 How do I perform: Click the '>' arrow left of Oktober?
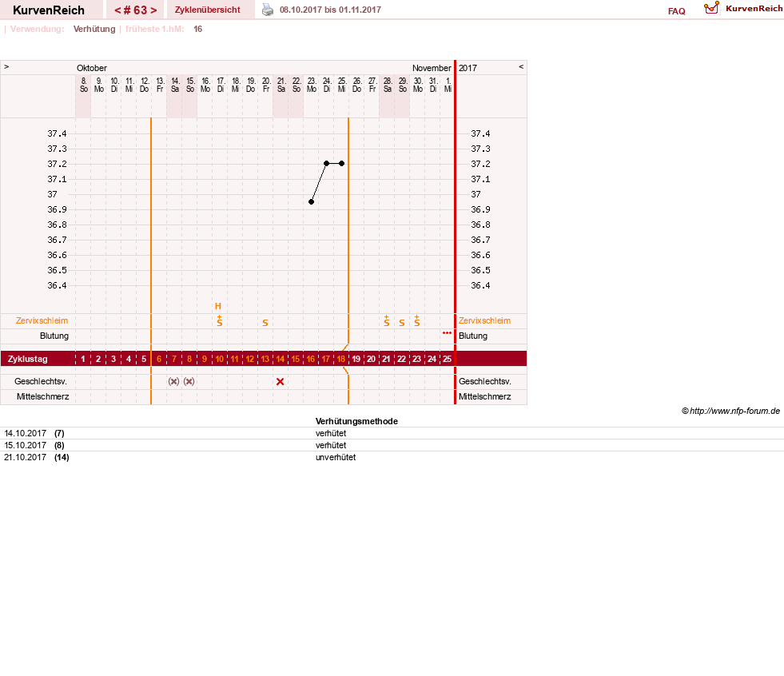click(6, 66)
